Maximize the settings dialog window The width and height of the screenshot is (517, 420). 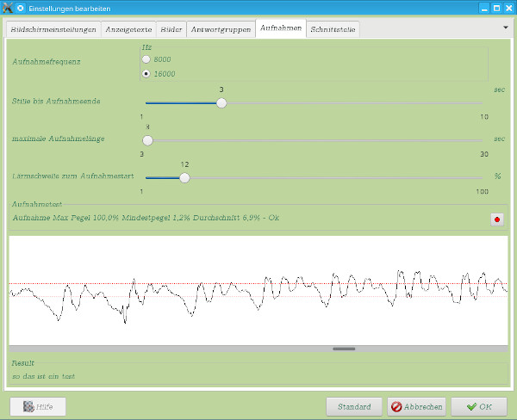tap(495, 8)
